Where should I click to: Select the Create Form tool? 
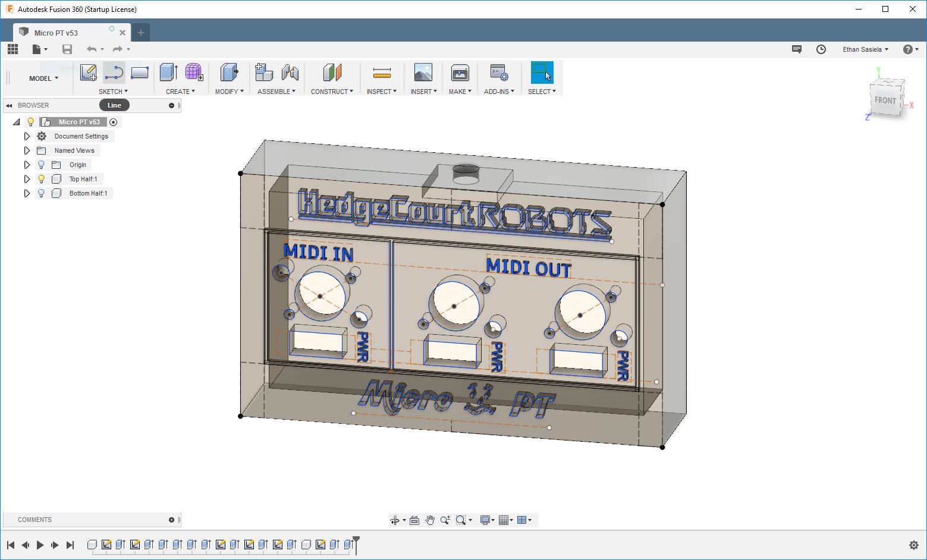(194, 73)
